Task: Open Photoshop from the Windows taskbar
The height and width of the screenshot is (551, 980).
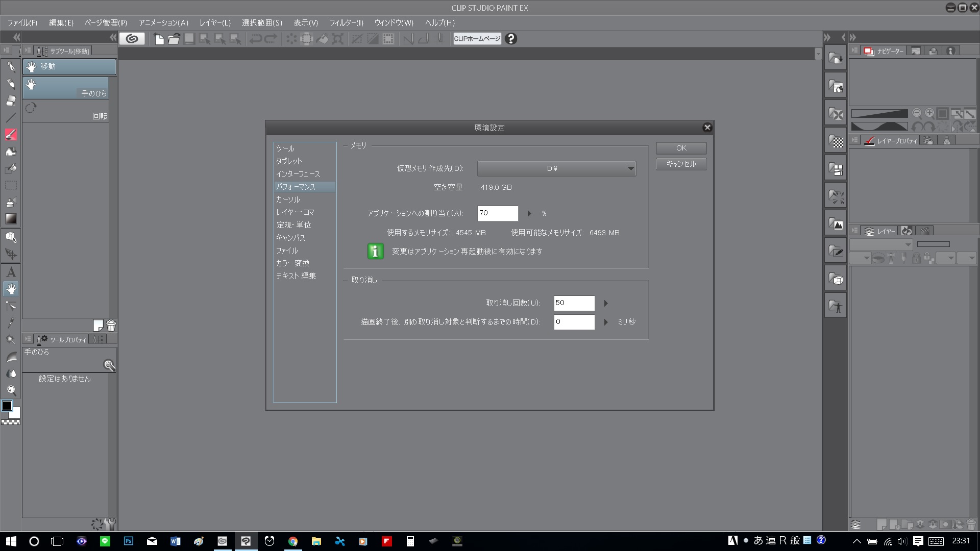Action: point(129,541)
